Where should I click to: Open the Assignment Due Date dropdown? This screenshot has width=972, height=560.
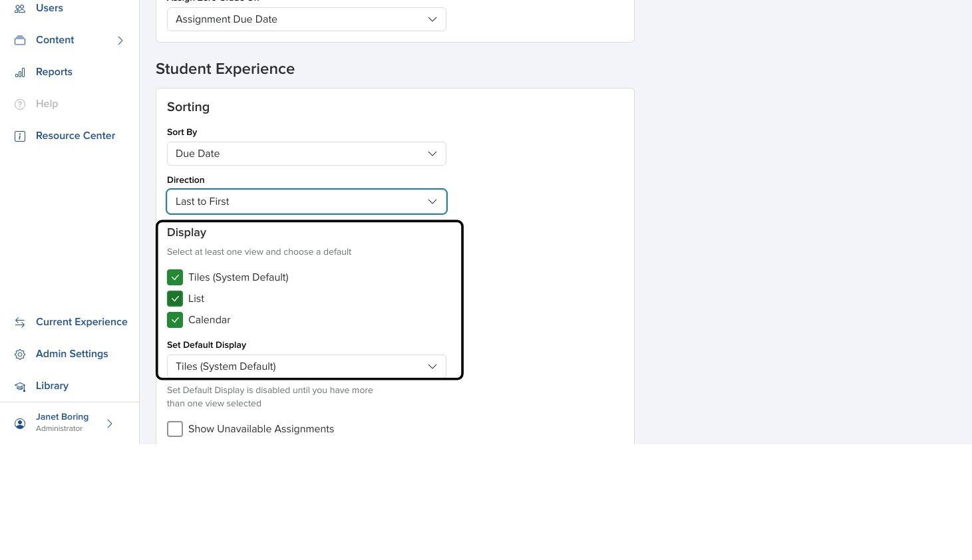click(307, 19)
